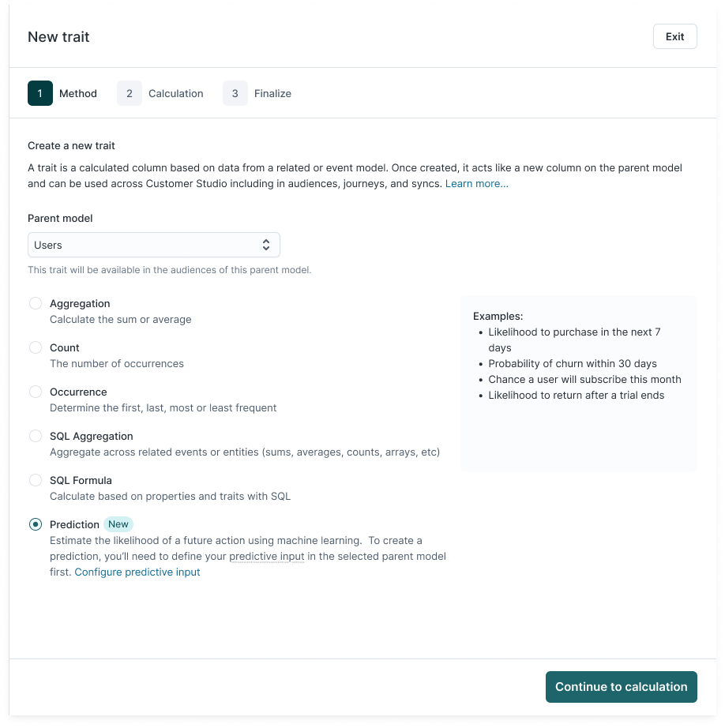Select the Occurrence option
The height and width of the screenshot is (728, 725).
(x=36, y=392)
